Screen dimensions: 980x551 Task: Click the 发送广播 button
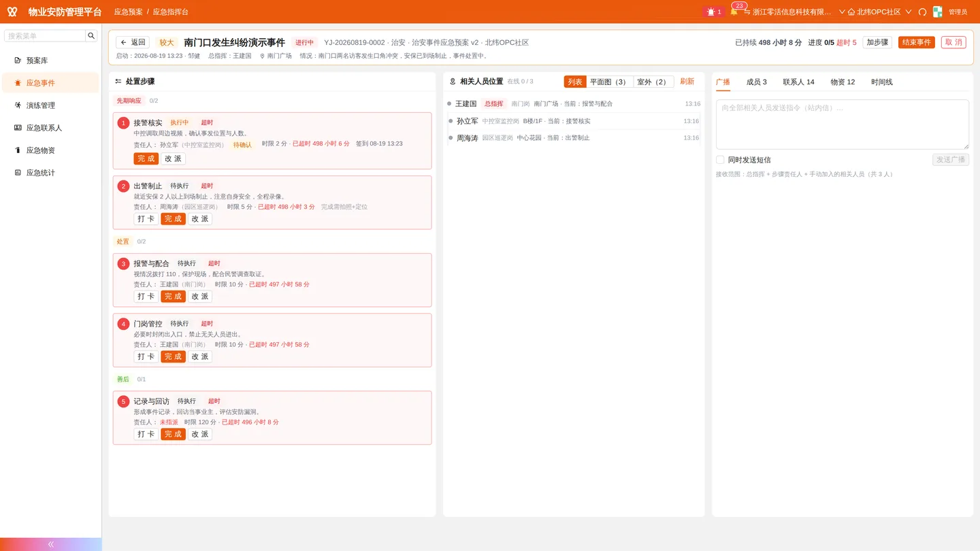(951, 160)
